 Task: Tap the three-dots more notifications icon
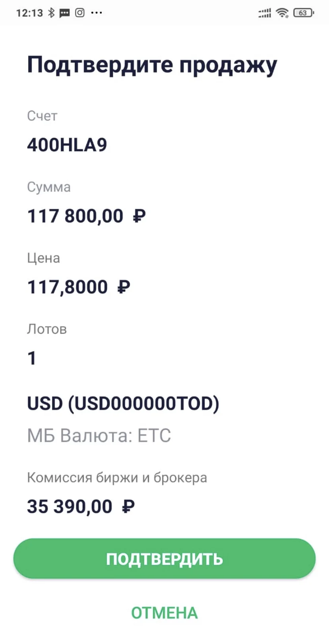[x=97, y=13]
